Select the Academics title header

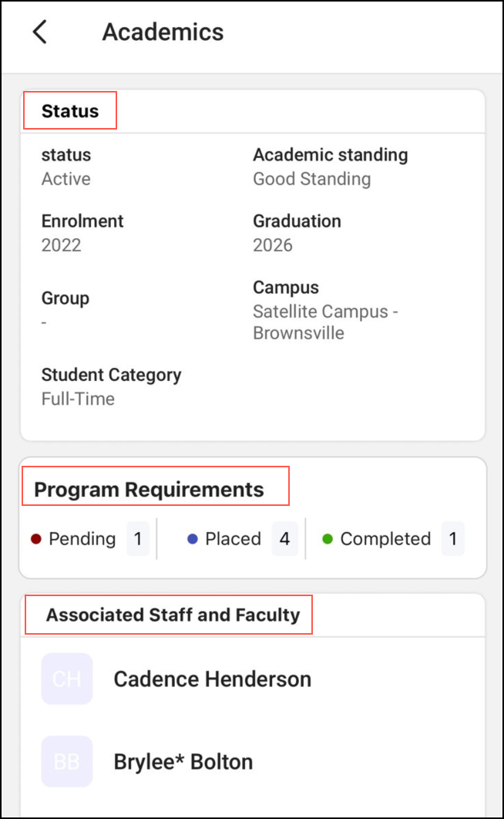pos(162,32)
